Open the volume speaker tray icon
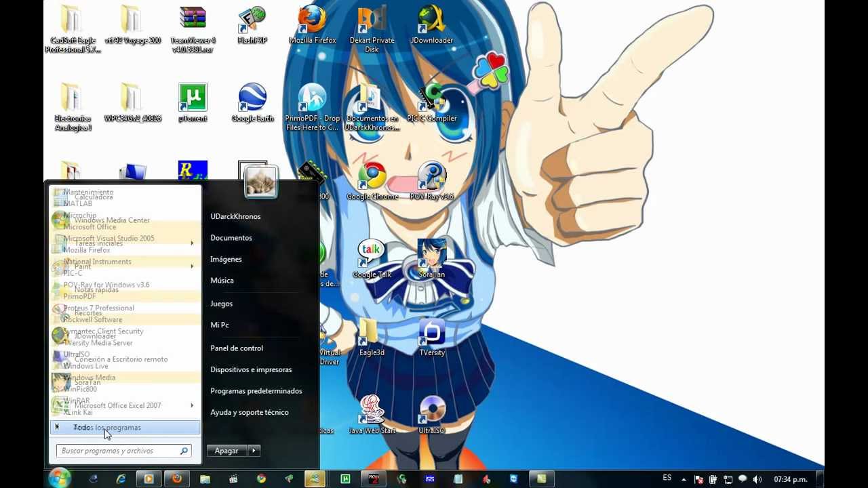 [x=757, y=479]
